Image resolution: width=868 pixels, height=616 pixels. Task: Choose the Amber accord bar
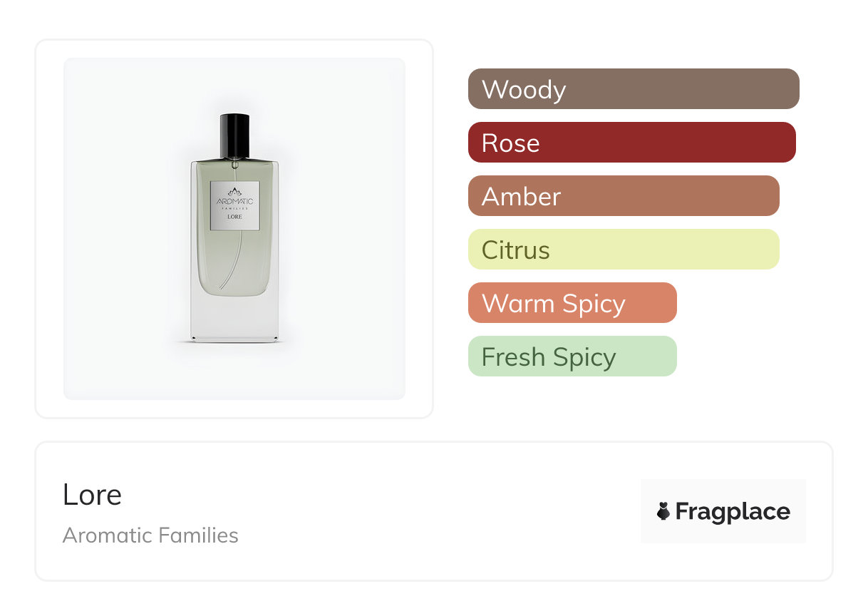(x=623, y=196)
